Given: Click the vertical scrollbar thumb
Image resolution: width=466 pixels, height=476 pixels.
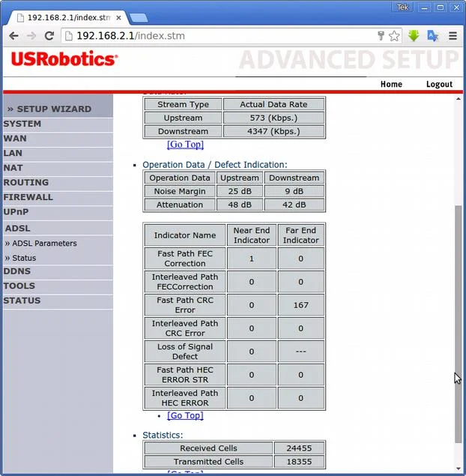Looking at the screenshot, I should click(x=458, y=324).
